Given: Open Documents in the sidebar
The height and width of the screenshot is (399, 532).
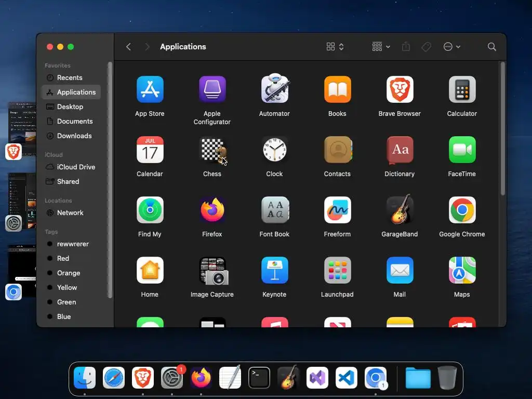Looking at the screenshot, I should [x=71, y=122].
